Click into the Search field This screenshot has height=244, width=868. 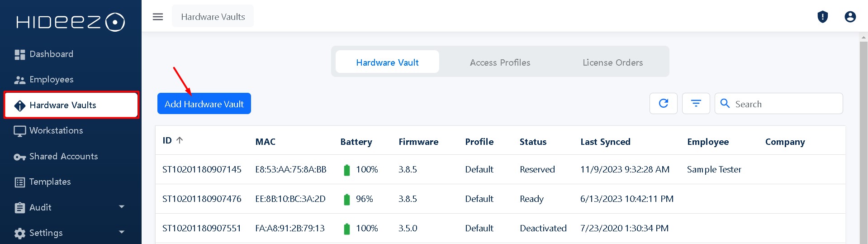coord(786,104)
